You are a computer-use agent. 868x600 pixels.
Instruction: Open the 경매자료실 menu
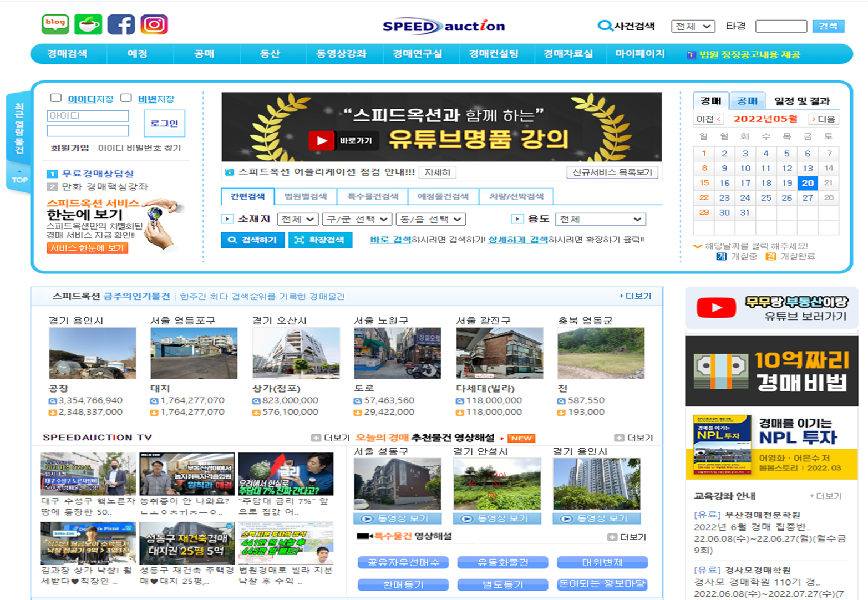click(568, 54)
